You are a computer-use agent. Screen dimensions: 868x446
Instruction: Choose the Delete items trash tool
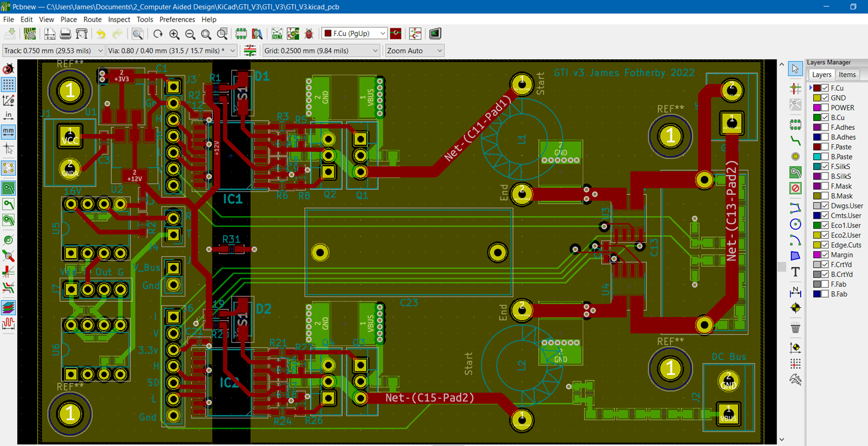click(795, 328)
